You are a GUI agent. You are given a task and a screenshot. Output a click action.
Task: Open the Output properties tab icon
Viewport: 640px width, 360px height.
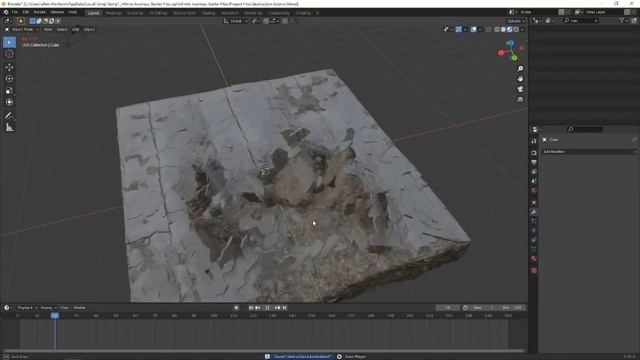coord(534,162)
